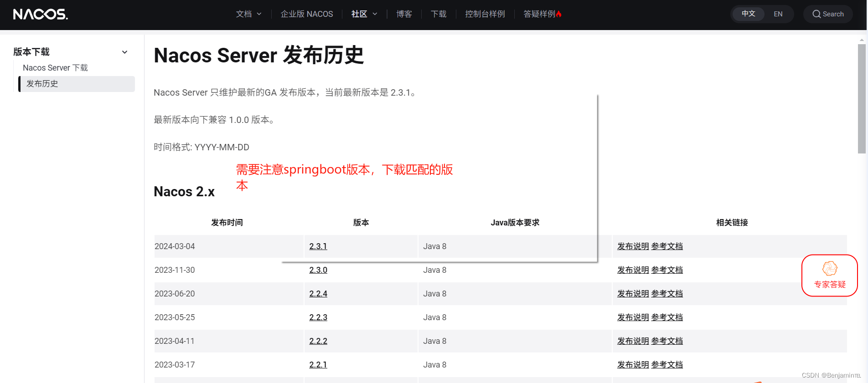Open the Search box
Image resolution: width=868 pixels, height=383 pixels.
click(828, 14)
